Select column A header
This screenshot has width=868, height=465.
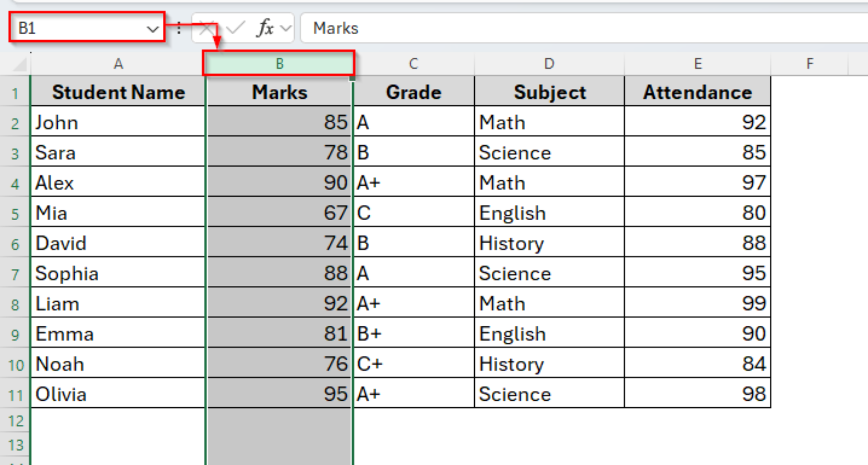[x=118, y=64]
